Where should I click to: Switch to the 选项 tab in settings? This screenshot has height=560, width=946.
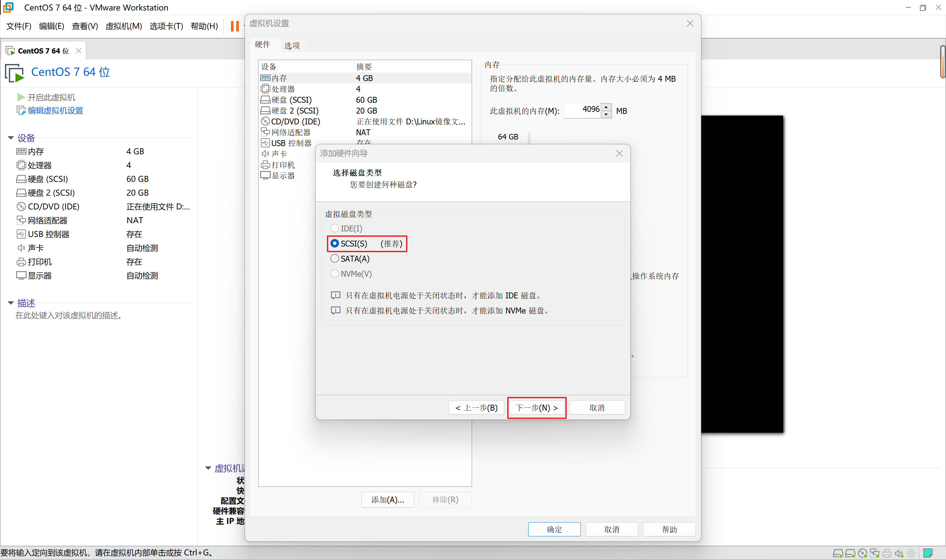292,46
